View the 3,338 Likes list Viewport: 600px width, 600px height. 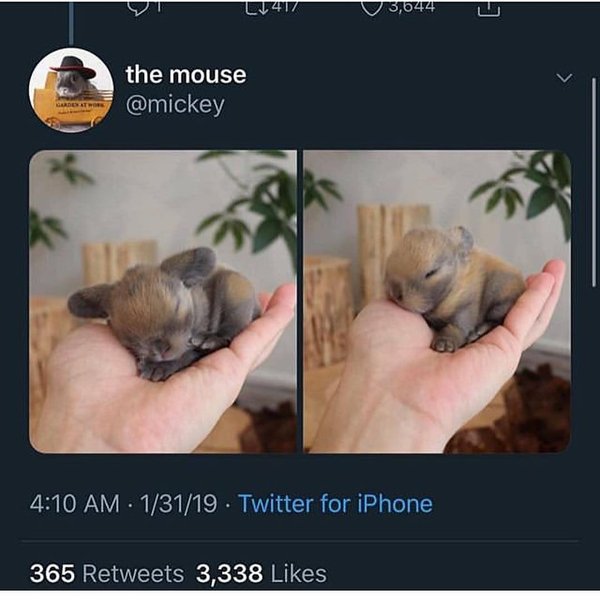click(x=261, y=573)
